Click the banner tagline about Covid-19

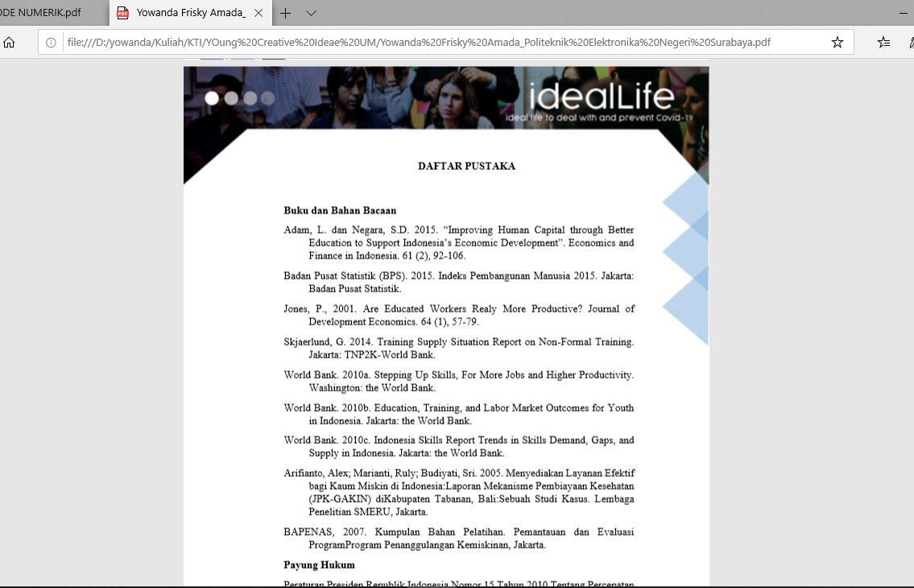click(x=599, y=118)
